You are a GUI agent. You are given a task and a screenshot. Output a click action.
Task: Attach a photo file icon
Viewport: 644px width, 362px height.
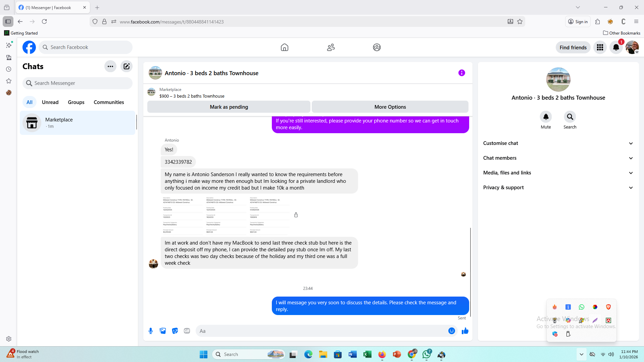point(163,331)
